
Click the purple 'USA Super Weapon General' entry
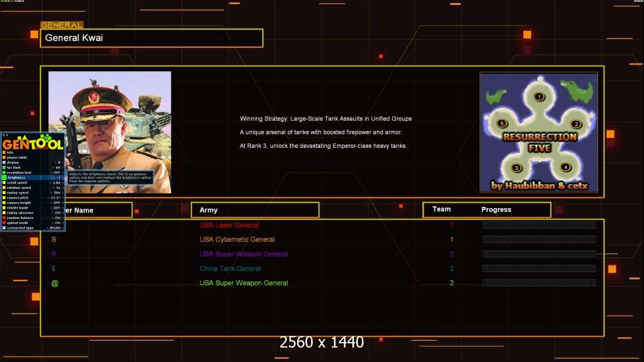(x=243, y=254)
